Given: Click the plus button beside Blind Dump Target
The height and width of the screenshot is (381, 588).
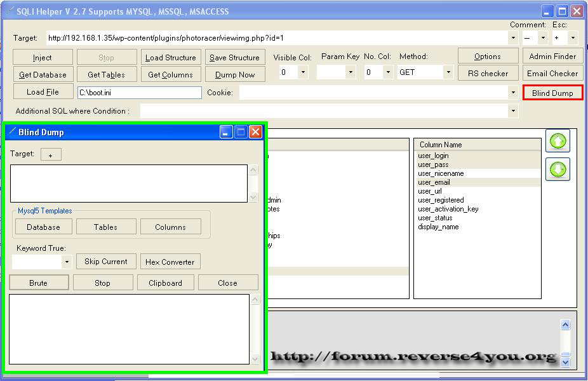Looking at the screenshot, I should click(x=51, y=154).
